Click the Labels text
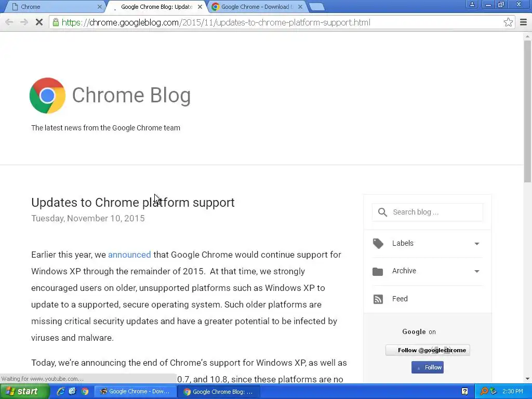The image size is (532, 399). pos(403,243)
